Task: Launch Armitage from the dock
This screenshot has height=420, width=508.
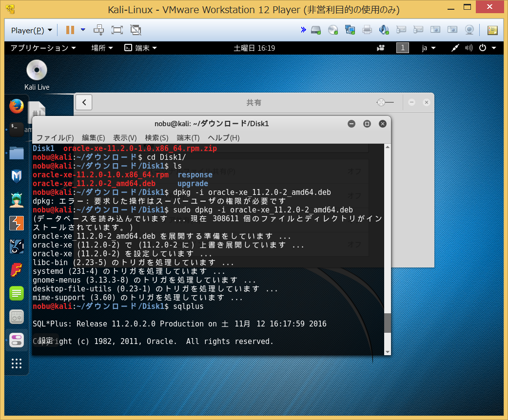Action: coord(16,200)
